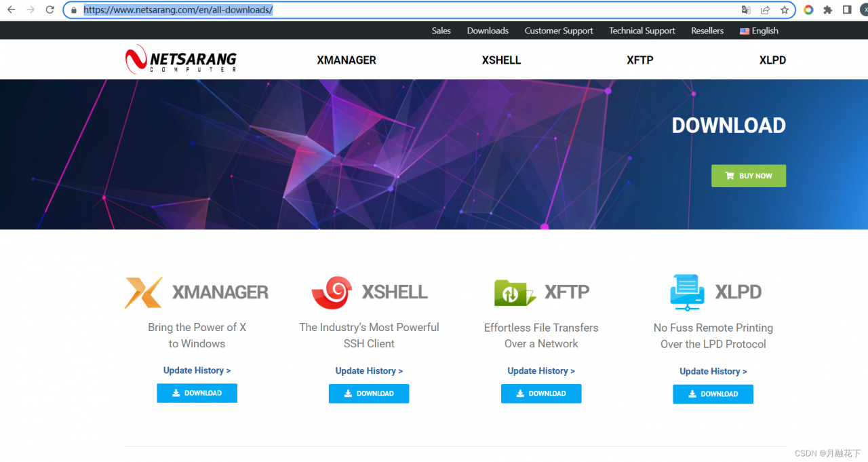
Task: Click the XLPD product title text
Action: coord(738,292)
